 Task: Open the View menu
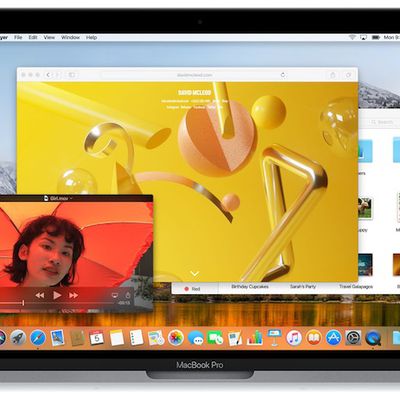49,37
